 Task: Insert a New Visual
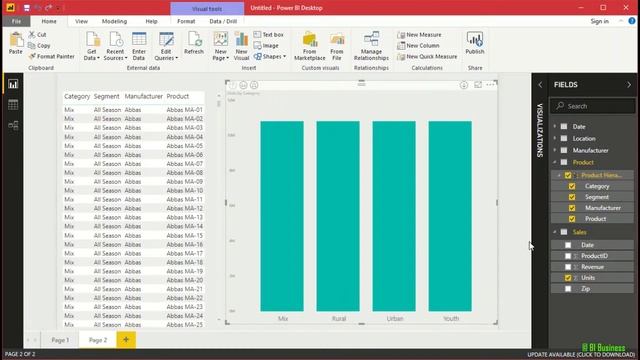(x=241, y=46)
